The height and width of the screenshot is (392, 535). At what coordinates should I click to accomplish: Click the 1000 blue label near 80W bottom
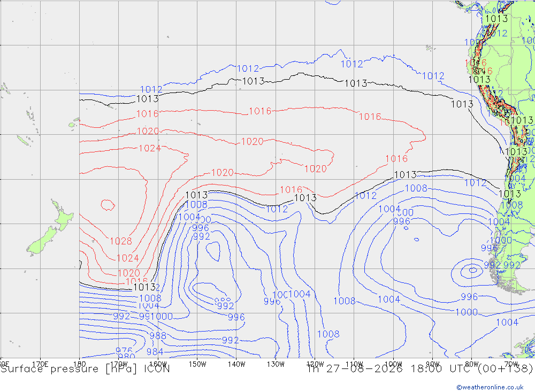pyautogui.click(x=467, y=312)
